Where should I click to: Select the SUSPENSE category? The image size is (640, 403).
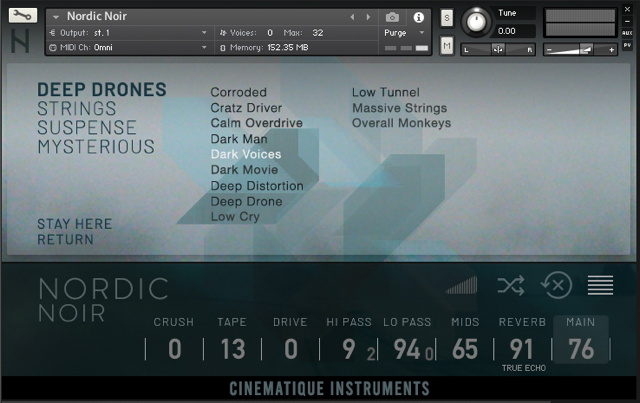point(87,127)
